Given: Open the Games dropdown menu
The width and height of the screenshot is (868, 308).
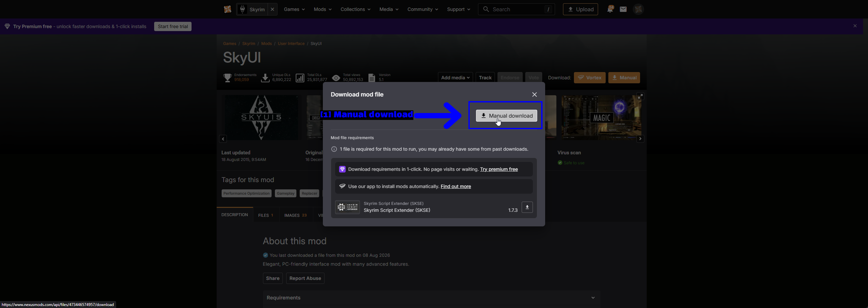Looking at the screenshot, I should click(x=294, y=10).
